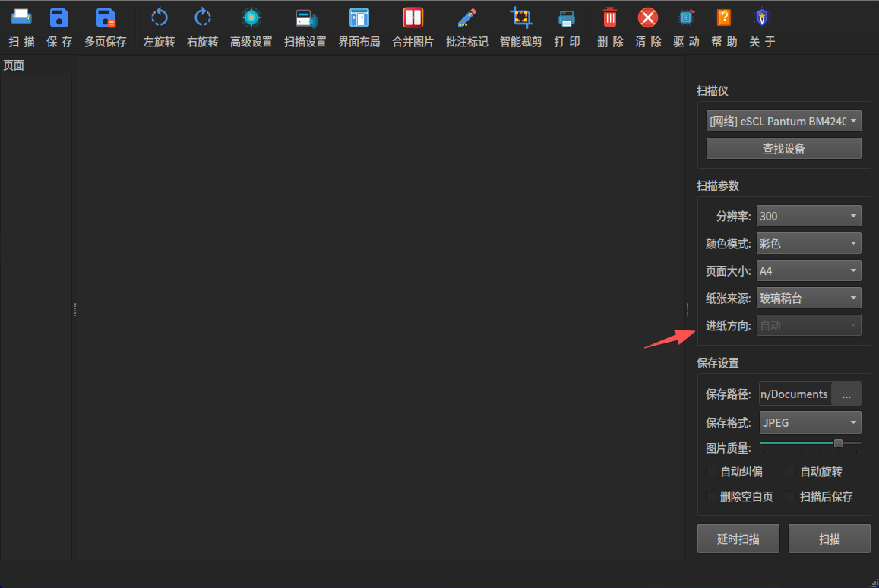Open 高级设置 advanced settings

pos(251,27)
